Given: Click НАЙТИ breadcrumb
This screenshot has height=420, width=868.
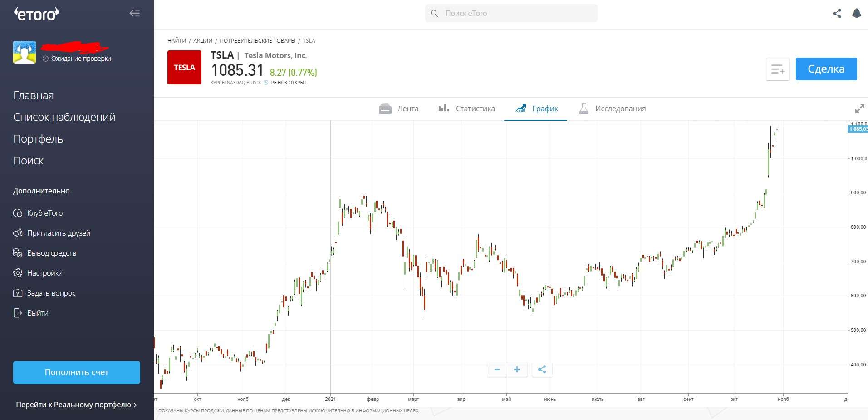Looking at the screenshot, I should [x=177, y=40].
